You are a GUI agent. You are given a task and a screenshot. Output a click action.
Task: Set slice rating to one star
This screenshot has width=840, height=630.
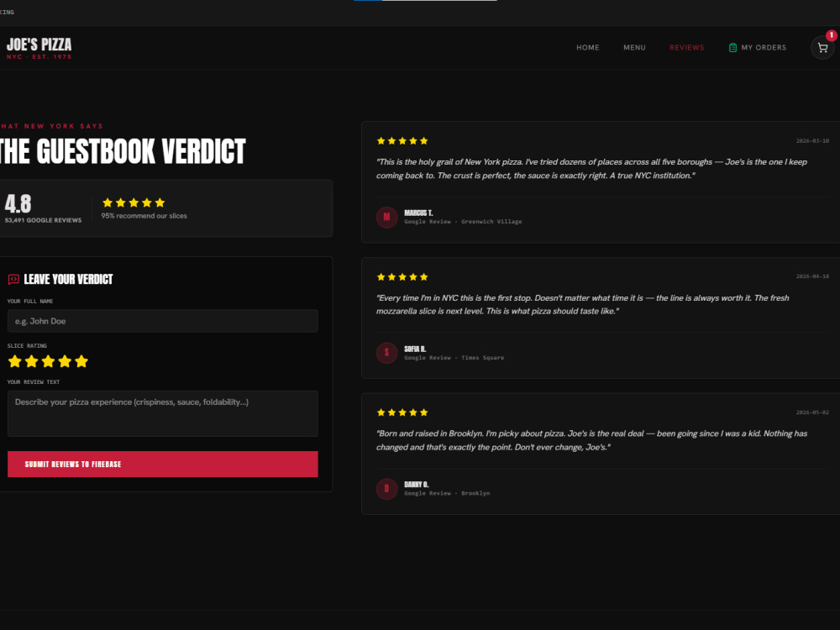coord(15,361)
